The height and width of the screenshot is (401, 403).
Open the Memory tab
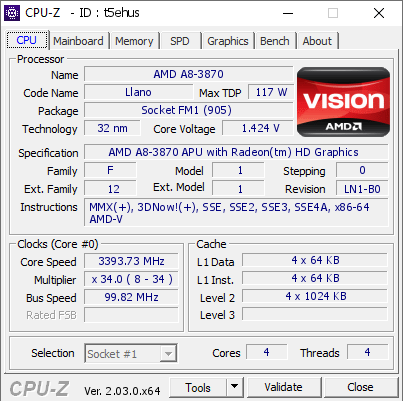[134, 41]
